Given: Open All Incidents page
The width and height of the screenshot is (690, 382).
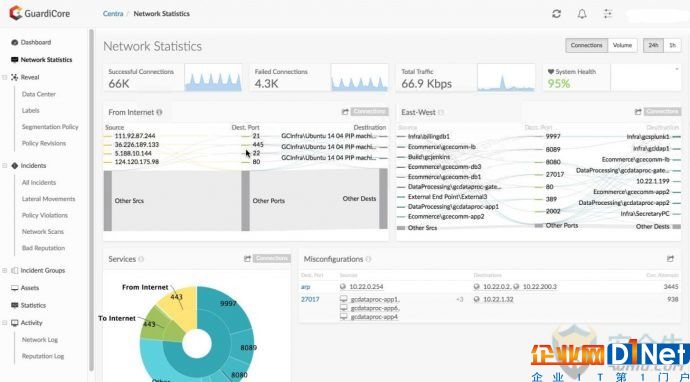Looking at the screenshot, I should (39, 182).
